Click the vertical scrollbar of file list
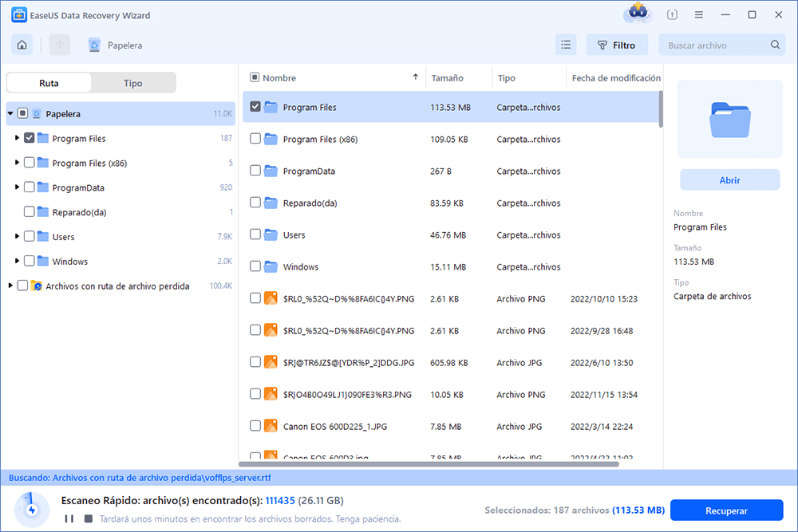 tap(661, 108)
